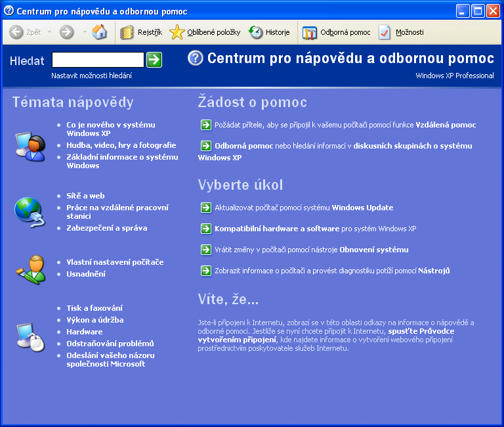Open Výkon a údržba topic
This screenshot has height=427, width=504.
(94, 320)
